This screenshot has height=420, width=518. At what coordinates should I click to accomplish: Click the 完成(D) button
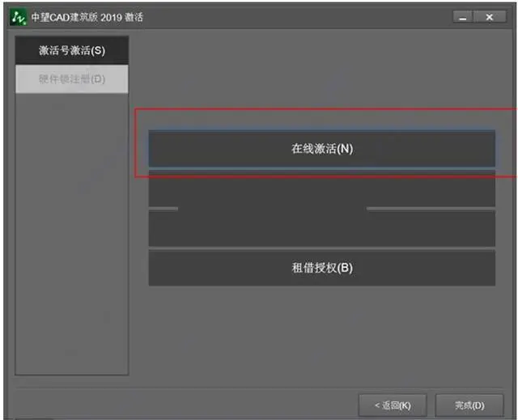click(469, 405)
